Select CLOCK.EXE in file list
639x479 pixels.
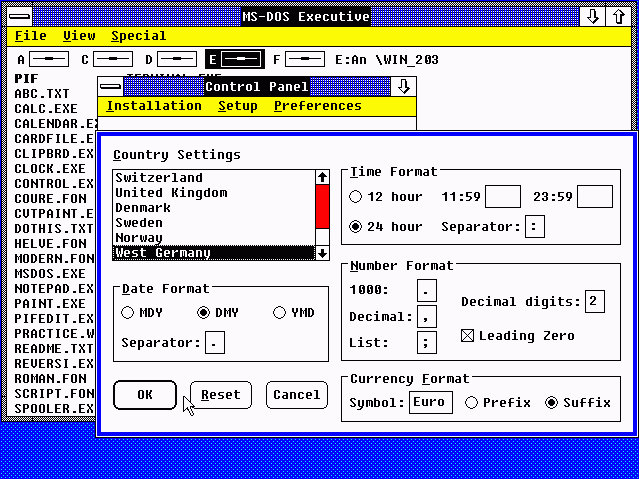click(x=50, y=169)
